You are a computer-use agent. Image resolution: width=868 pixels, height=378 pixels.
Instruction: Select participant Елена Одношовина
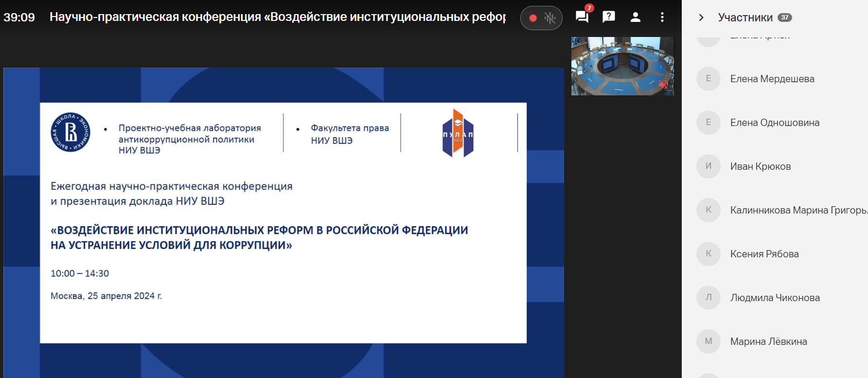tap(775, 123)
